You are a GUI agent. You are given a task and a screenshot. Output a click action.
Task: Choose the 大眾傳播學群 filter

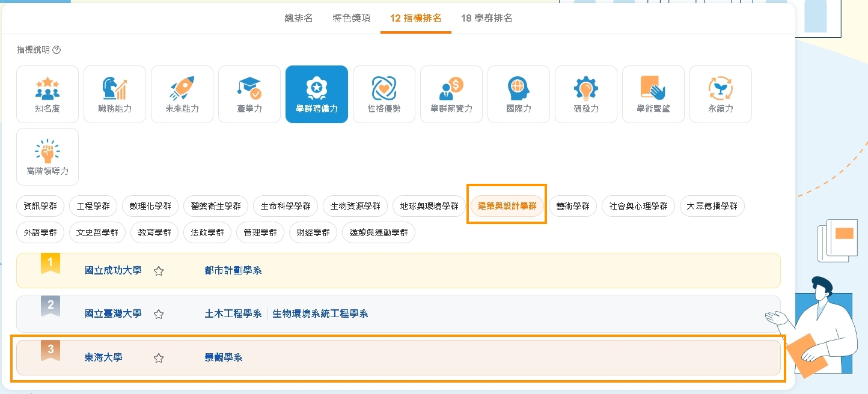click(712, 205)
